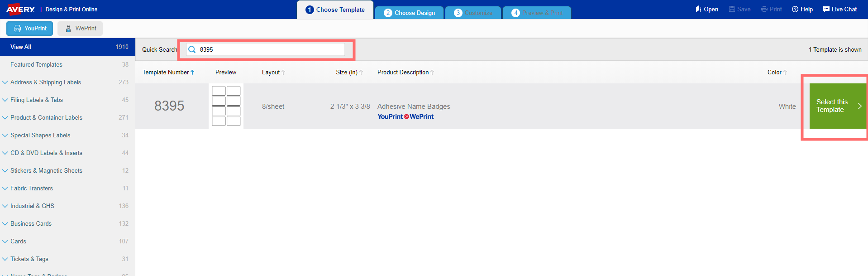Click the 8395 template number cell
Screen dimensions: 868x276
tap(169, 106)
